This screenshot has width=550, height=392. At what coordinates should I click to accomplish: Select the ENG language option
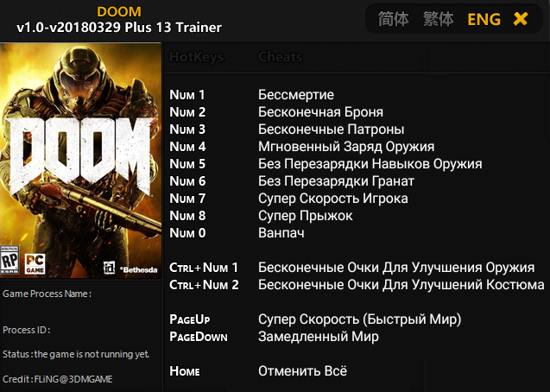pyautogui.click(x=484, y=19)
